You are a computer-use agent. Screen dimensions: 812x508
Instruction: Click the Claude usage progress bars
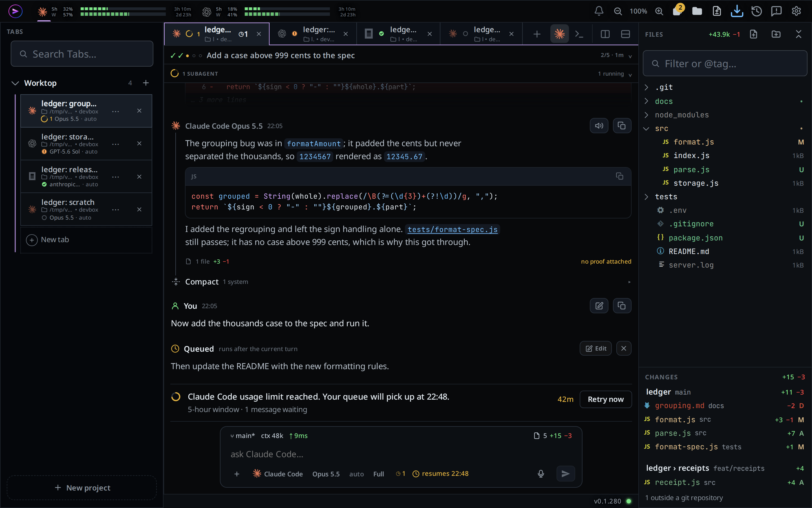pos(123,11)
